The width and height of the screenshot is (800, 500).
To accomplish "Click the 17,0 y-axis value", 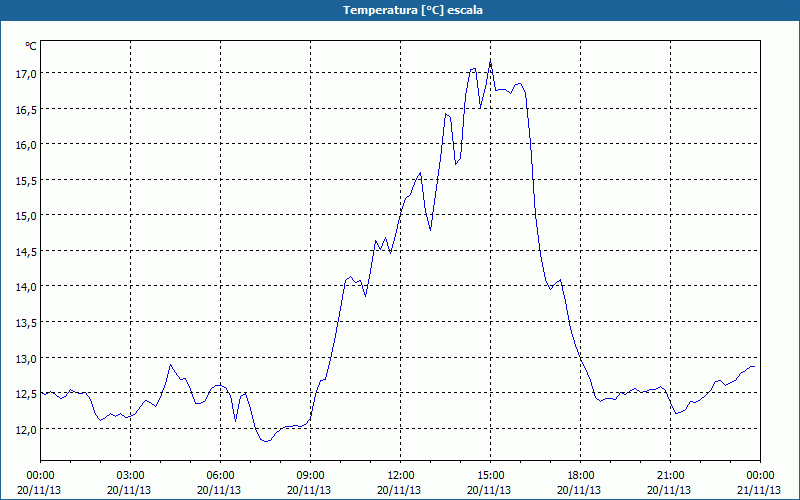I will tap(27, 74).
